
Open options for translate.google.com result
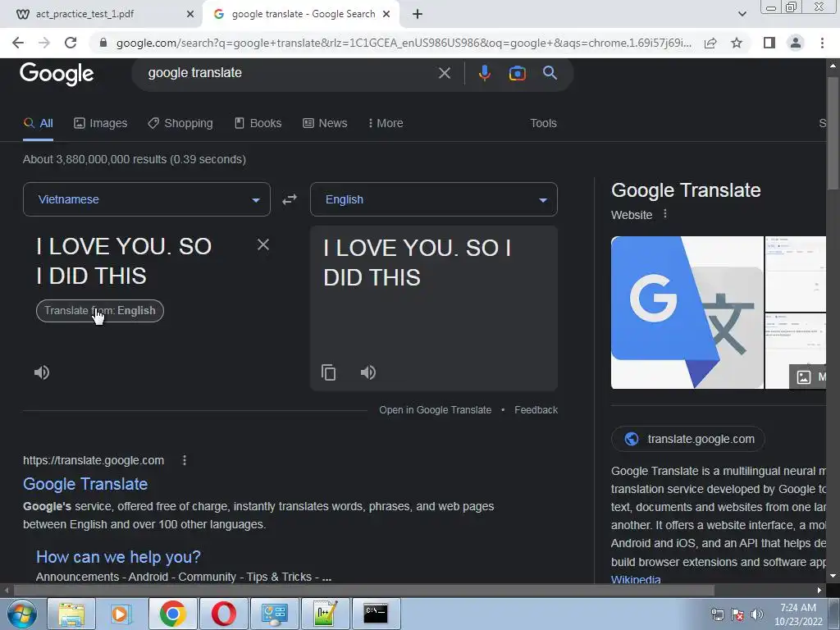185,460
